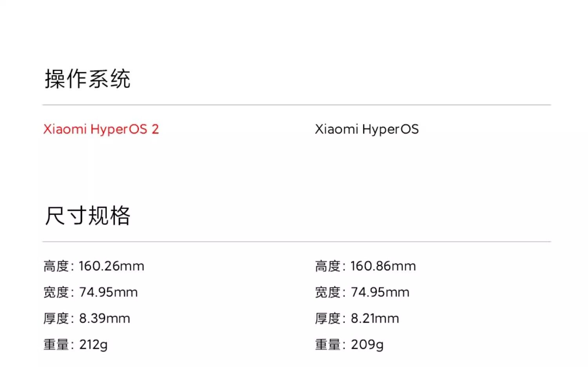This screenshot has width=588, height=367.
Task: Click the 重量: 212g weight line
Action: click(x=75, y=345)
